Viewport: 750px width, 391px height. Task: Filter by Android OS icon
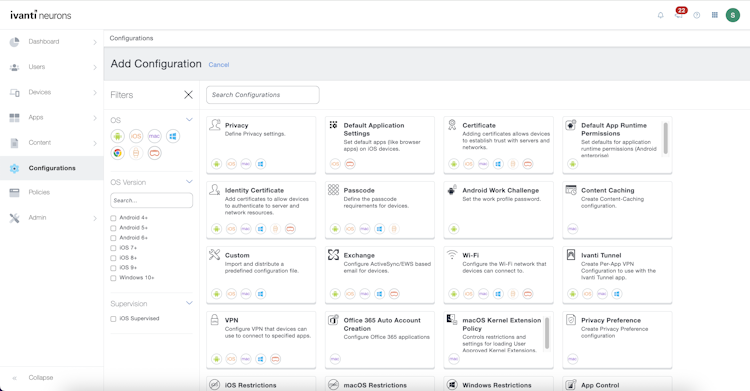coord(118,136)
